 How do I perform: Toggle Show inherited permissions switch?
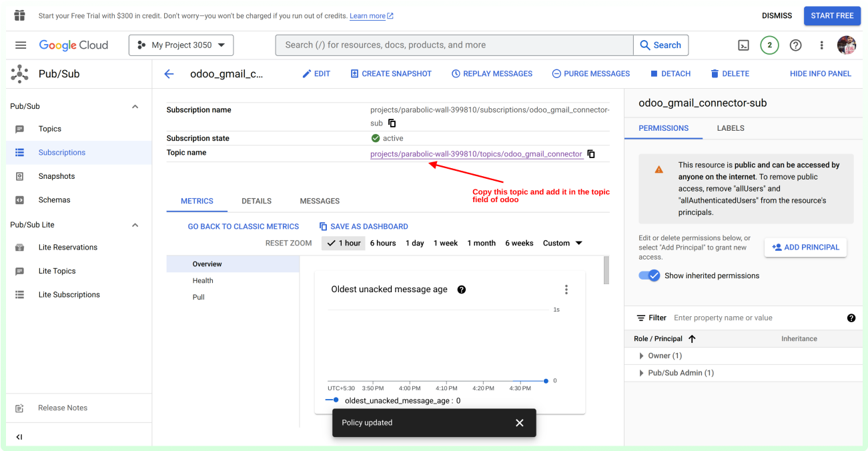pyautogui.click(x=649, y=276)
